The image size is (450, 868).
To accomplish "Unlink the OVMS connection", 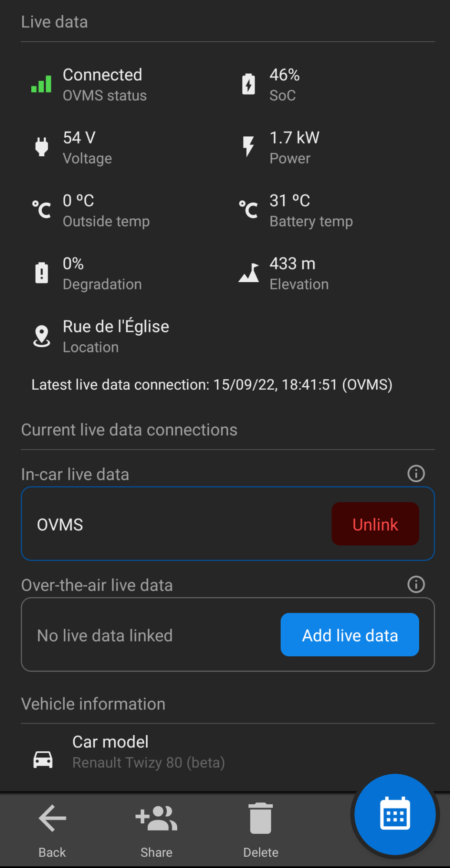I will click(375, 524).
